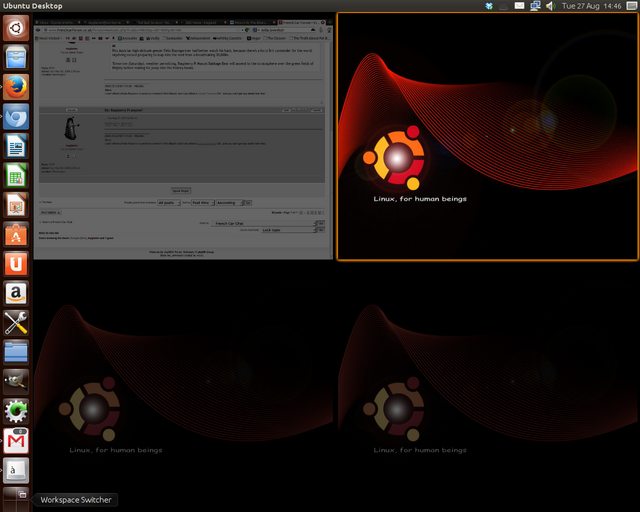Launch Firefox from the launcher

(x=16, y=87)
